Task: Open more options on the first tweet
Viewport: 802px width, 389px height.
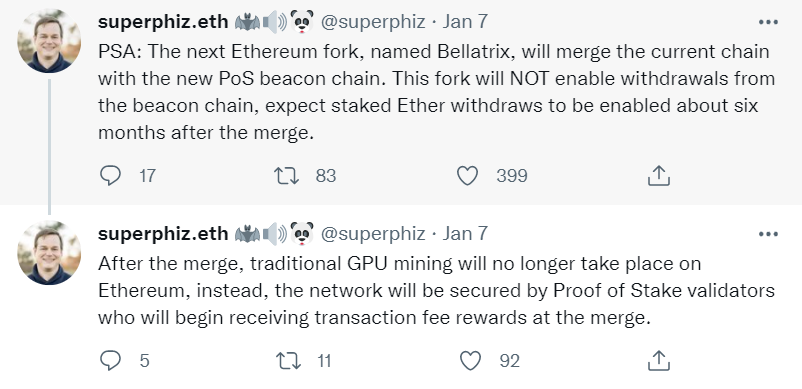Action: [x=768, y=22]
